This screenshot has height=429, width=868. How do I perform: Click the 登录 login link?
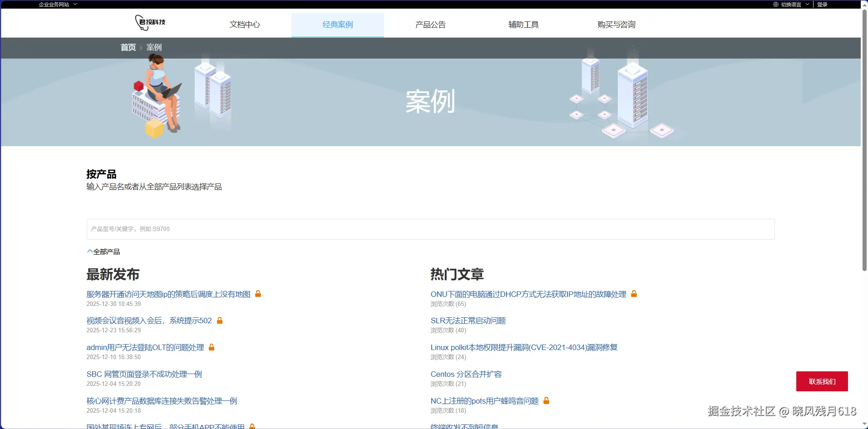point(822,5)
